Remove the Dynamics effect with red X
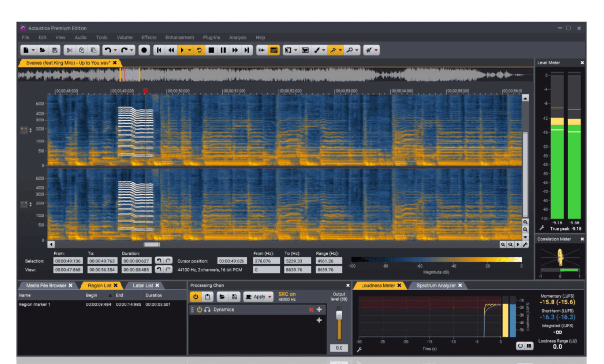The width and height of the screenshot is (604, 364). [x=311, y=310]
